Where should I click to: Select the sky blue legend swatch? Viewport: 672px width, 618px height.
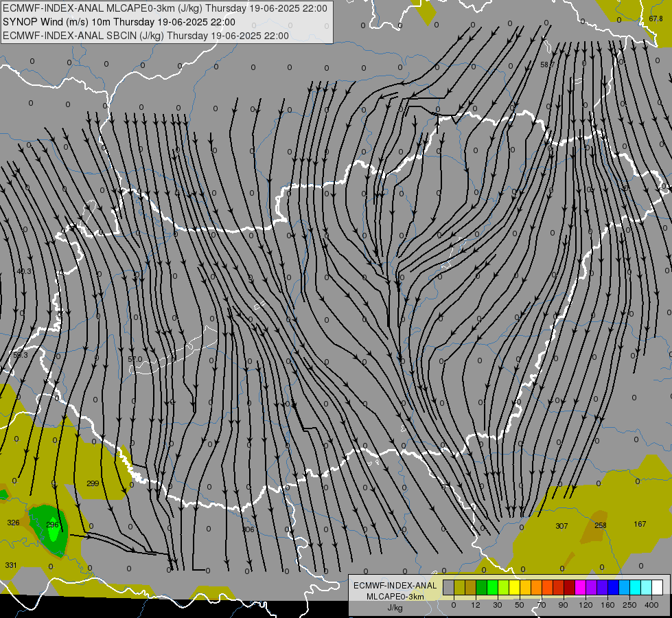coord(625,587)
